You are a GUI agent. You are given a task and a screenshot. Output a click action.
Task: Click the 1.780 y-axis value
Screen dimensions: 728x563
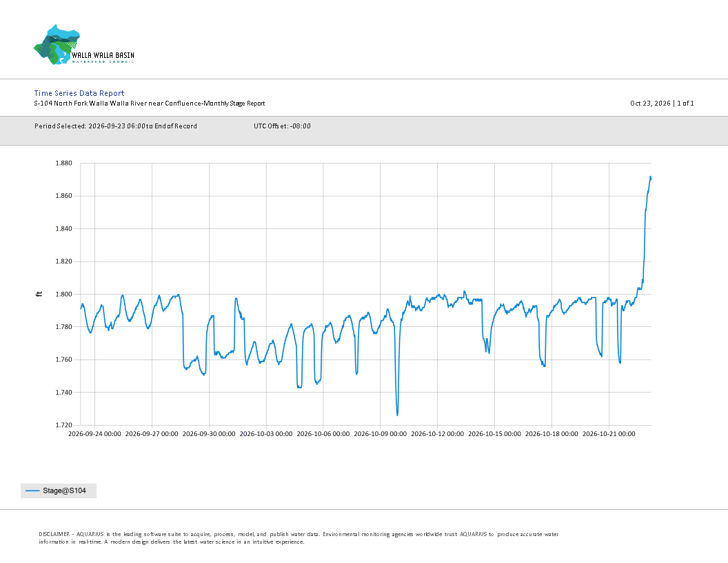[63, 326]
